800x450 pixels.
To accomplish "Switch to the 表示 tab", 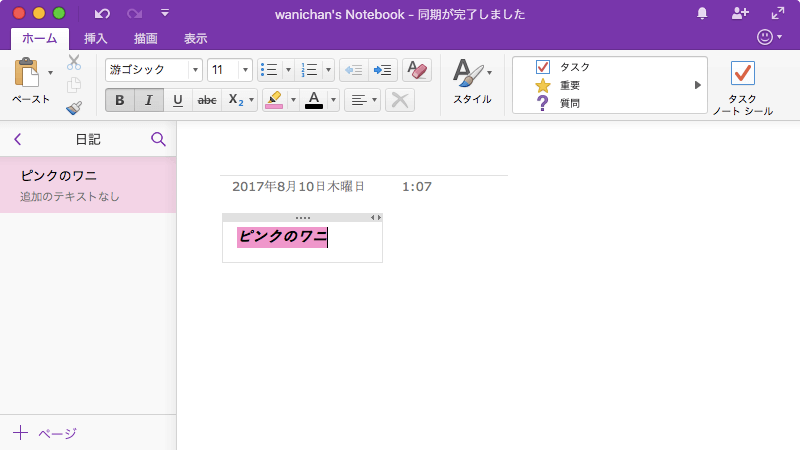I will point(195,38).
